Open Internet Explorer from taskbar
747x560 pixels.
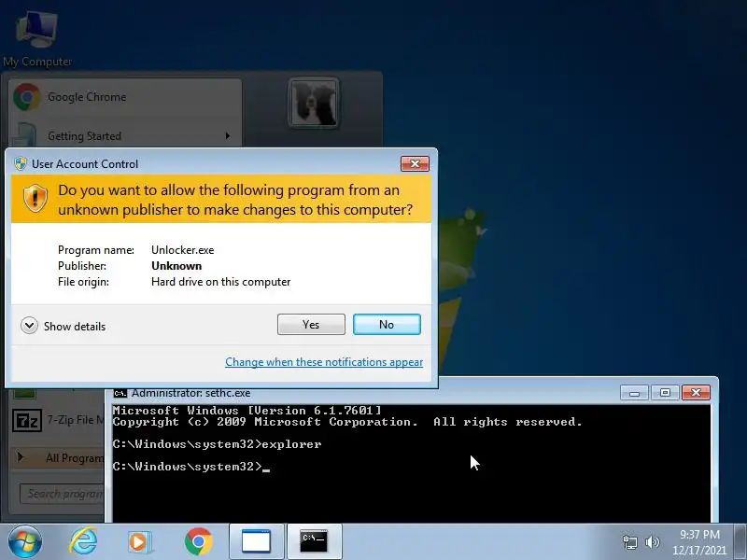click(x=83, y=541)
